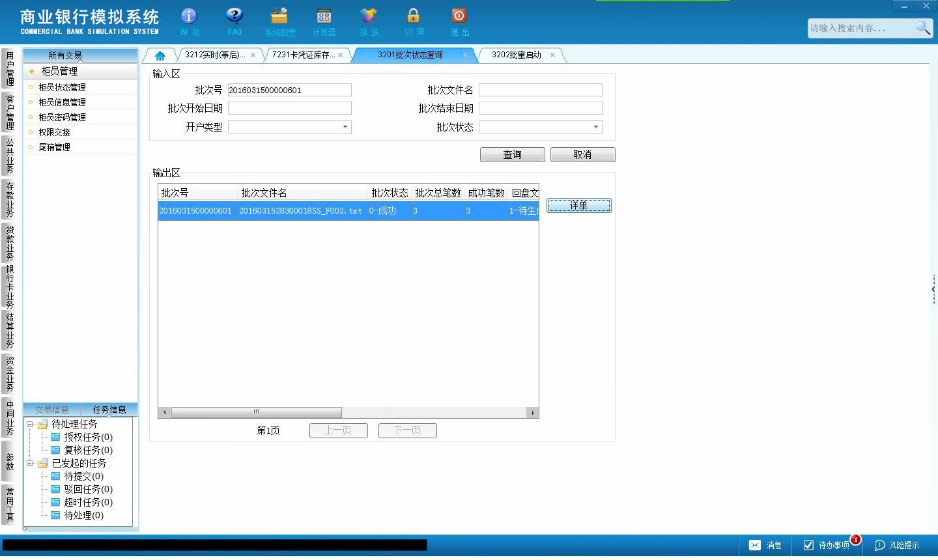Click the horizontal scrollbar in results table
The image size is (938, 560).
[256, 412]
